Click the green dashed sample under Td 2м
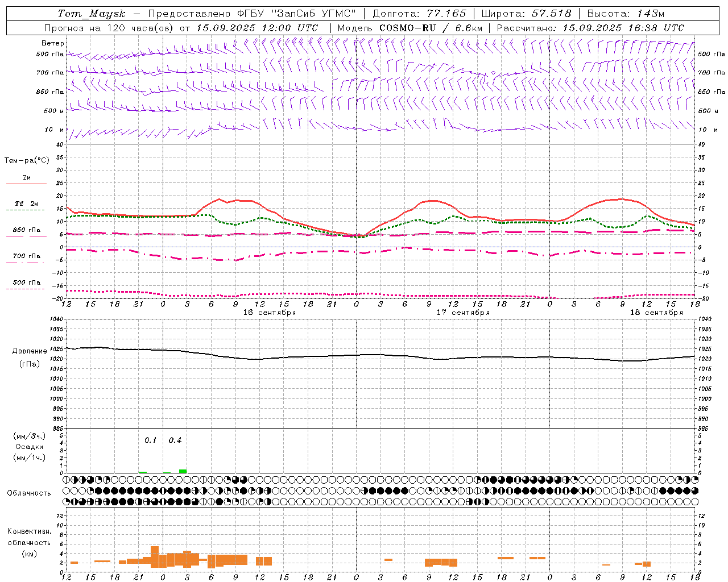This screenshot has height=582, width=728. tap(25, 210)
